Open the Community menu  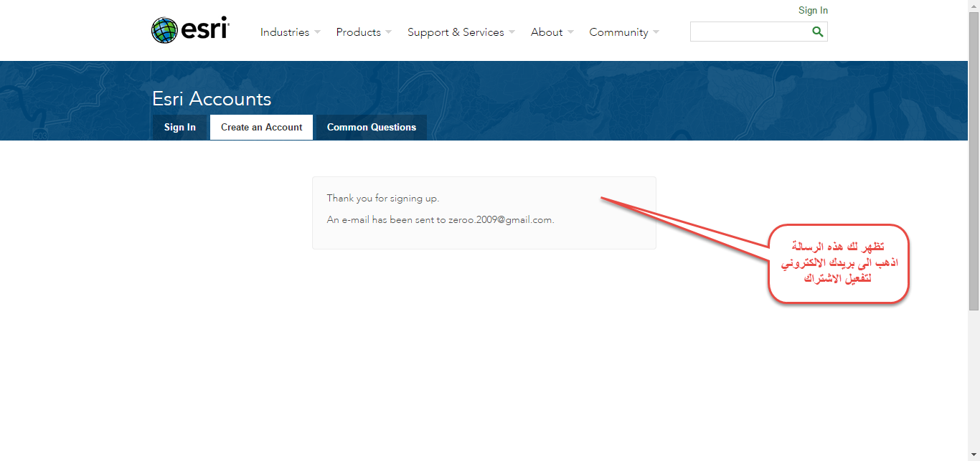click(x=618, y=32)
